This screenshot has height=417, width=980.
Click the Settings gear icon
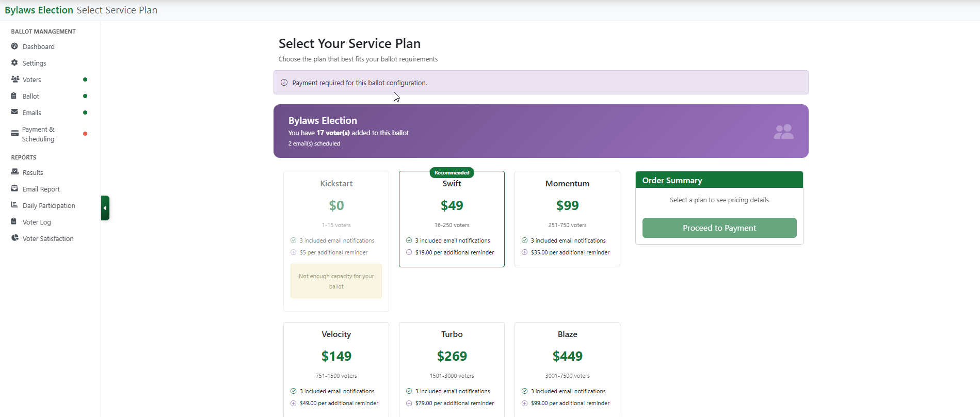(14, 63)
